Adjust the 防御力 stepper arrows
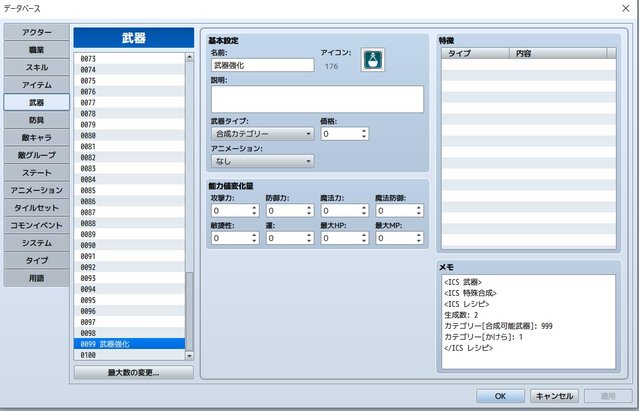Screen dimensions: 639x411 click(309, 210)
